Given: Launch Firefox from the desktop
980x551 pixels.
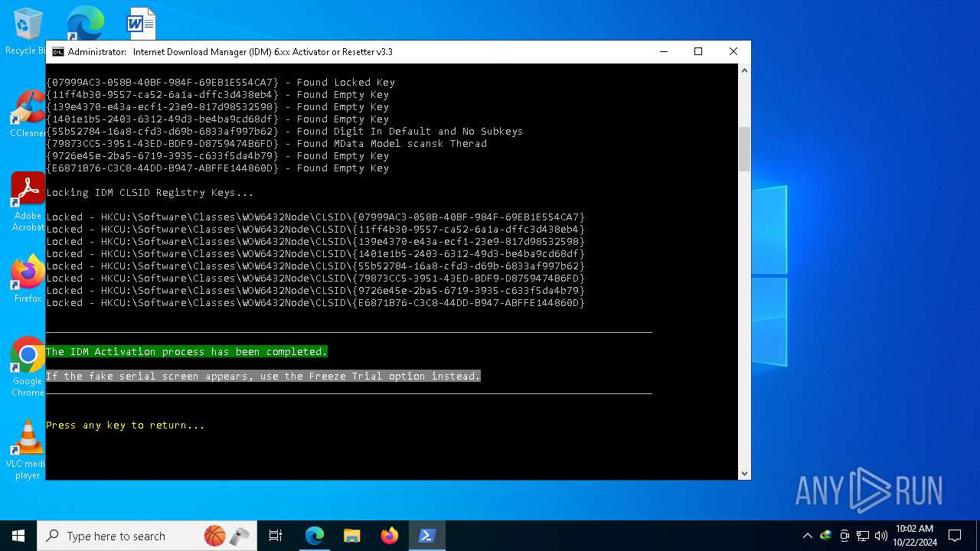Looking at the screenshot, I should tap(28, 279).
